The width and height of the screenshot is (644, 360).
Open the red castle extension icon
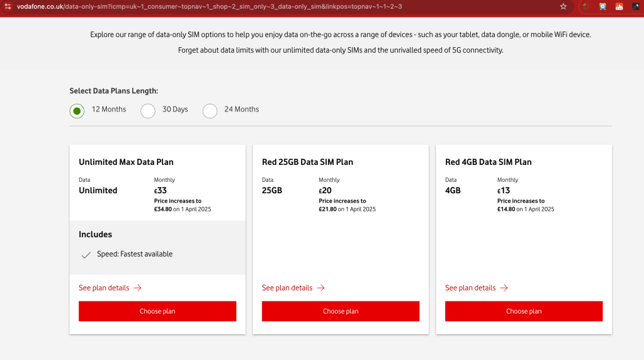619,6
